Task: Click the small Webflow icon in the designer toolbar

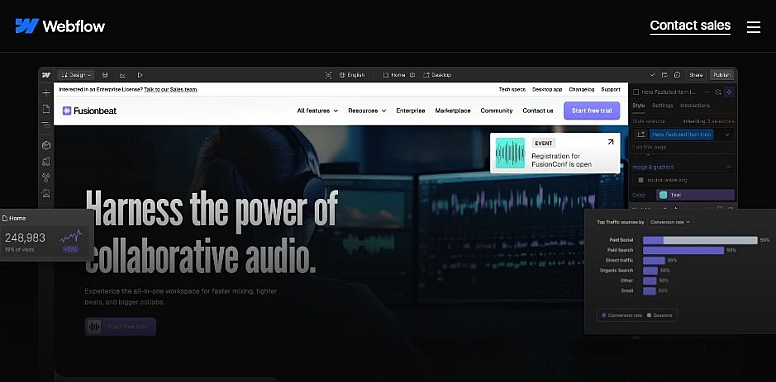Action: pos(46,75)
